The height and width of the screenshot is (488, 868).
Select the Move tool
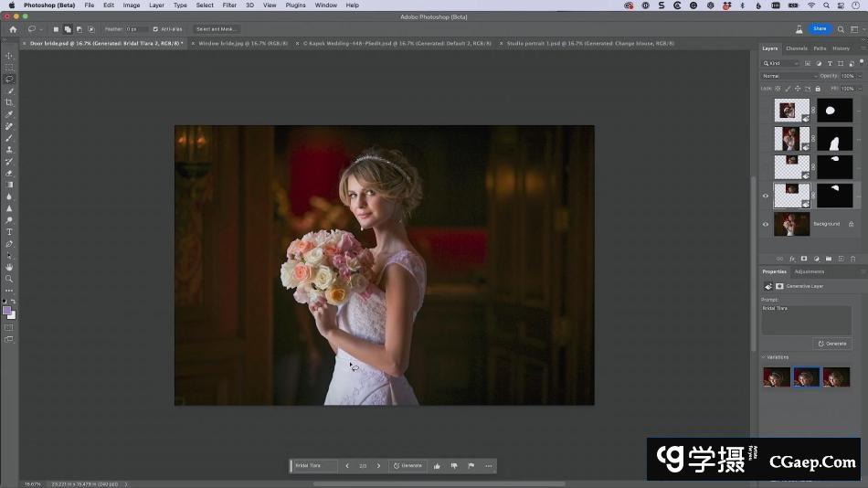9,56
